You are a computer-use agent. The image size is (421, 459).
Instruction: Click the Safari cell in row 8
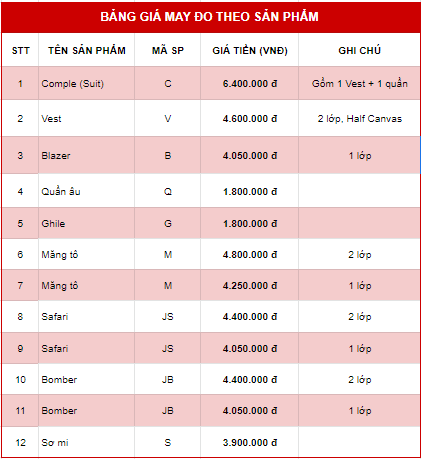click(87, 316)
